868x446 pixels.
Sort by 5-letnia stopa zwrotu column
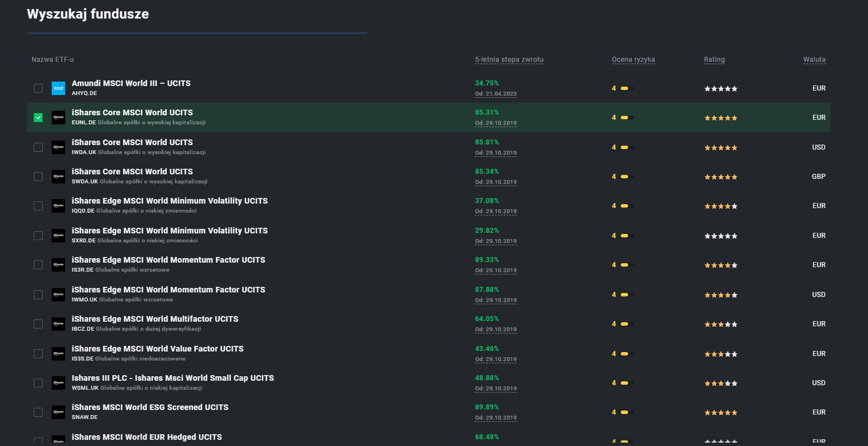click(509, 60)
